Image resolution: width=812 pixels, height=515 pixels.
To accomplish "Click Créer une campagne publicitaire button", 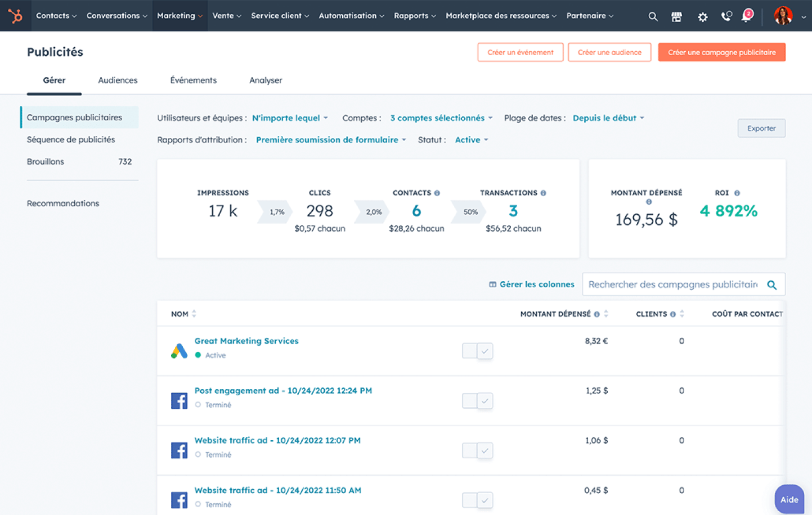I will point(721,52).
